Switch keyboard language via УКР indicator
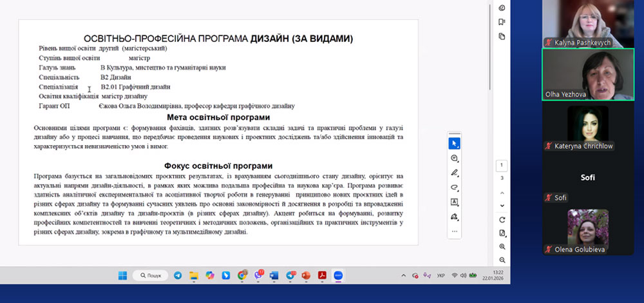Image resolution: width=644 pixels, height=303 pixels. pos(440,276)
